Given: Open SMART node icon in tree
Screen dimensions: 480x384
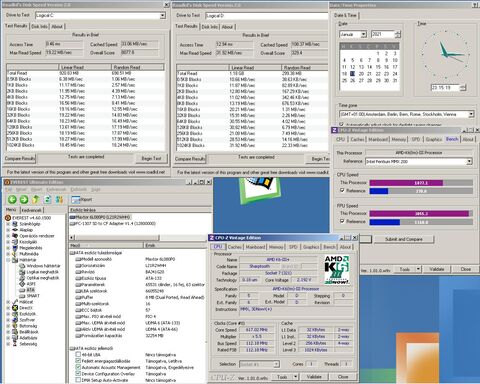Looking at the screenshot, I should [x=22, y=296].
